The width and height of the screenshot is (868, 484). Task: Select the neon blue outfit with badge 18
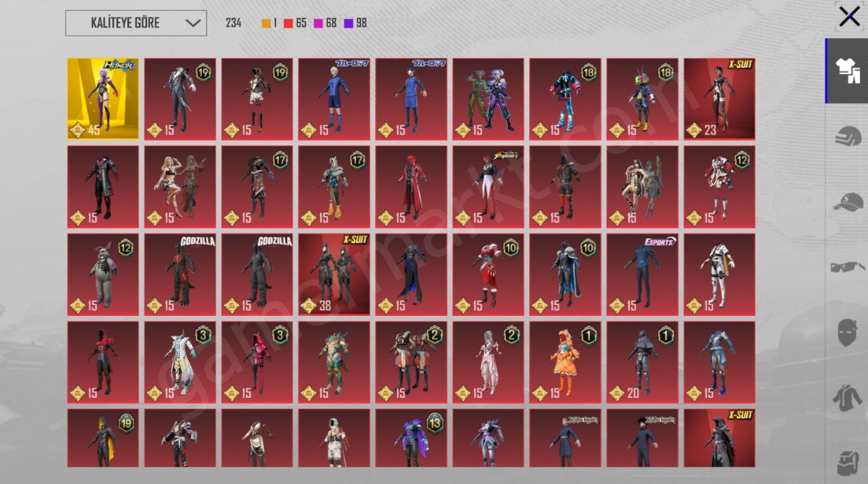pyautogui.click(x=565, y=99)
